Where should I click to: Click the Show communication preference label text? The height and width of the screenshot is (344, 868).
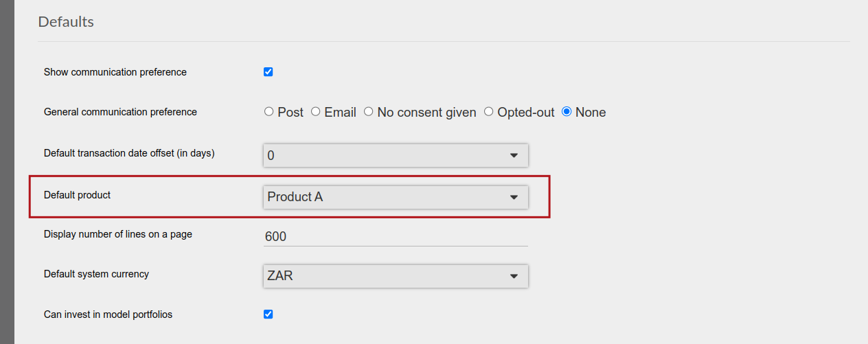click(x=115, y=72)
